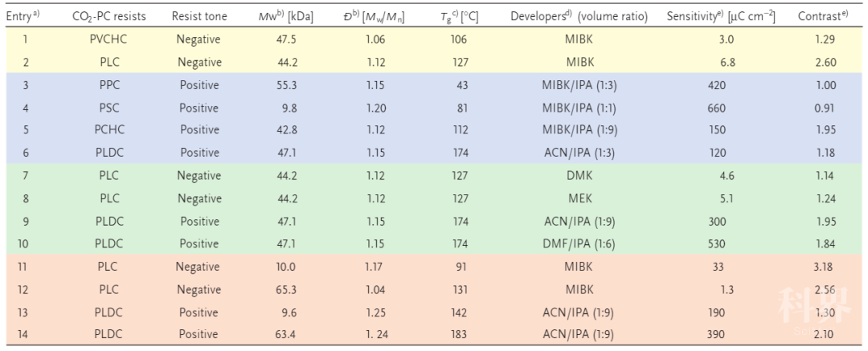Select the MEK developer cell
This screenshot has width=868, height=351.
coord(579,198)
